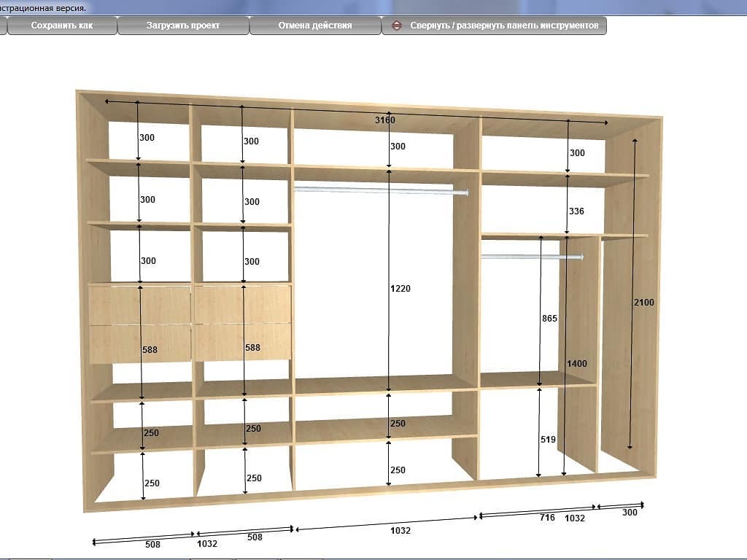Click the 519 dimension label
The height and width of the screenshot is (560, 747).
click(549, 440)
